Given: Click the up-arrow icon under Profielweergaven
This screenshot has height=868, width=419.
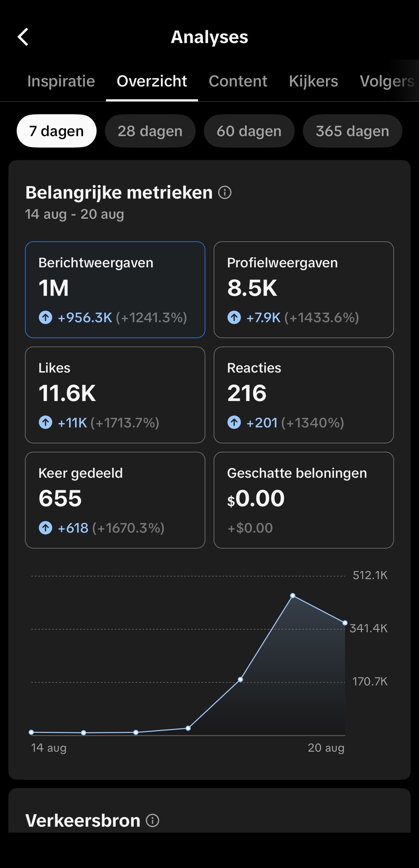Looking at the screenshot, I should tap(234, 317).
